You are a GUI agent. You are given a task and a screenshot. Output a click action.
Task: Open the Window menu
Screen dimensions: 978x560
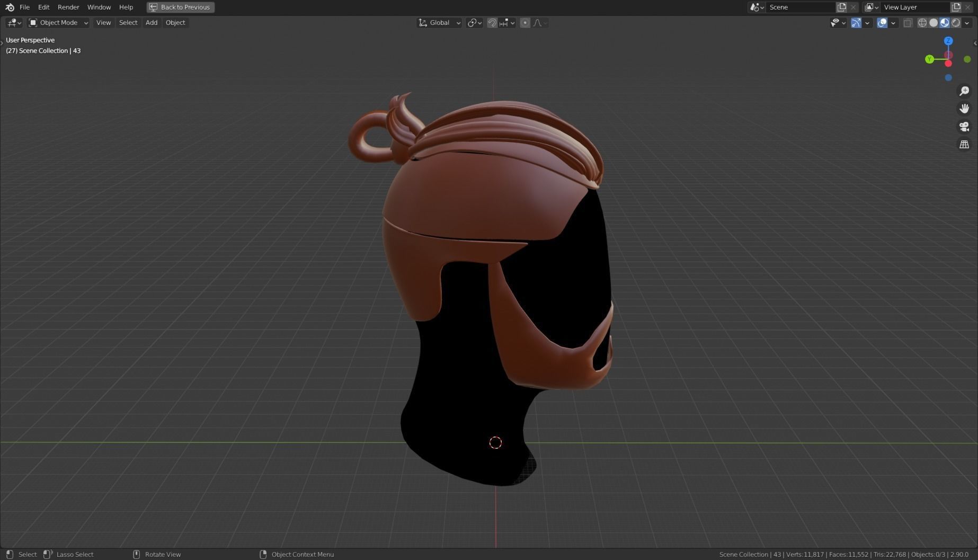(x=99, y=7)
